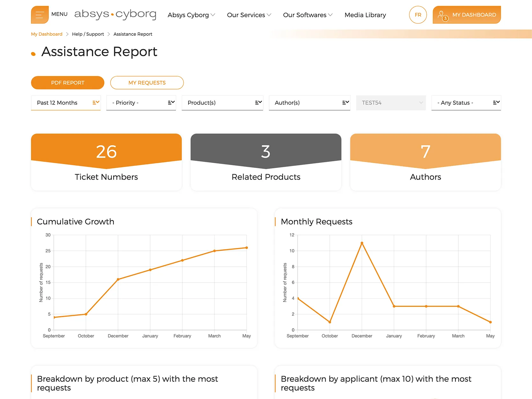The height and width of the screenshot is (399, 532).
Task: Expand Our Services menu chevron
Action: (x=269, y=15)
